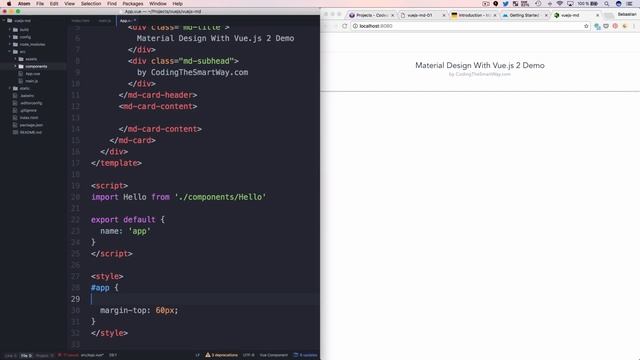Image resolution: width=640 pixels, height=360 pixels.
Task: Click the deprecations warning in status bar
Action: tap(221, 355)
